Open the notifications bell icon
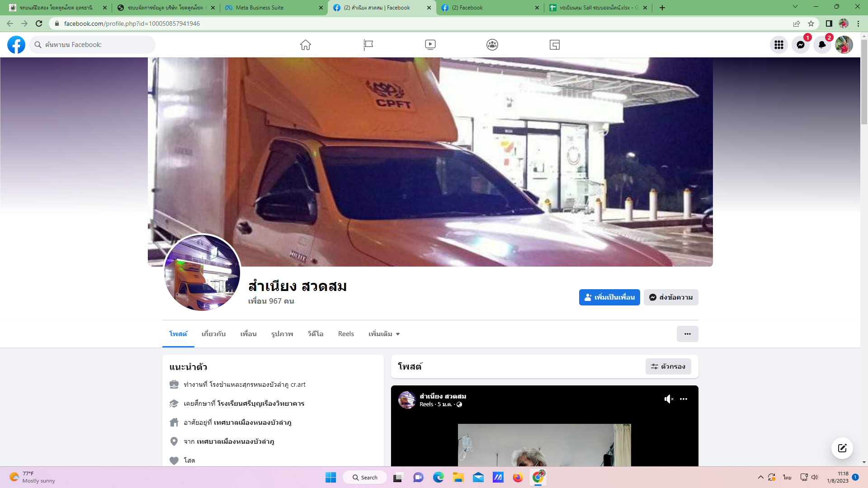The height and width of the screenshot is (488, 868). point(822,45)
